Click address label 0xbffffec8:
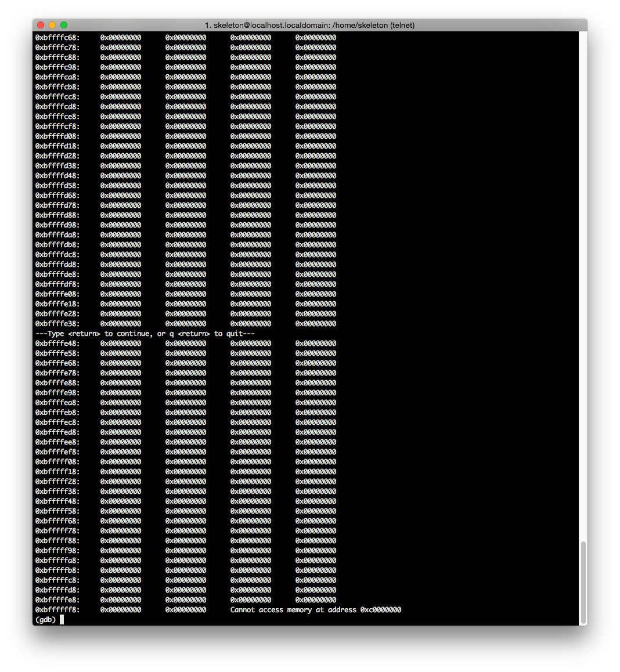The image size is (620, 672). [x=57, y=422]
